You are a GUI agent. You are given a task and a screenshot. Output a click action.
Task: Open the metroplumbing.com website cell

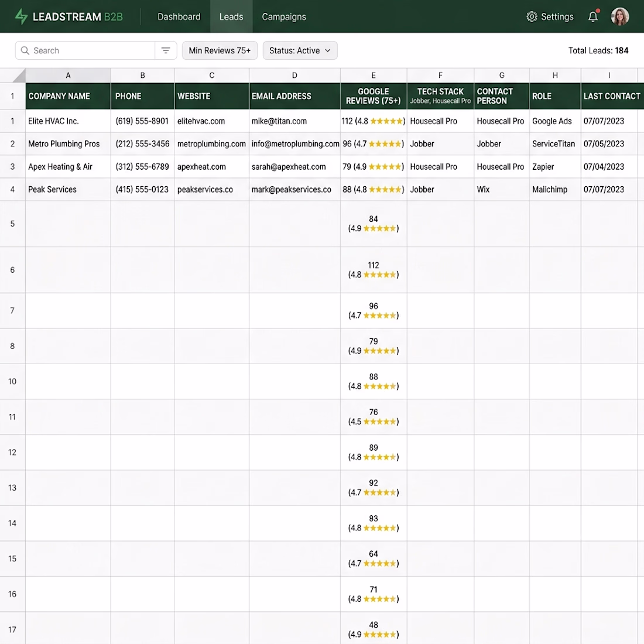pyautogui.click(x=211, y=144)
